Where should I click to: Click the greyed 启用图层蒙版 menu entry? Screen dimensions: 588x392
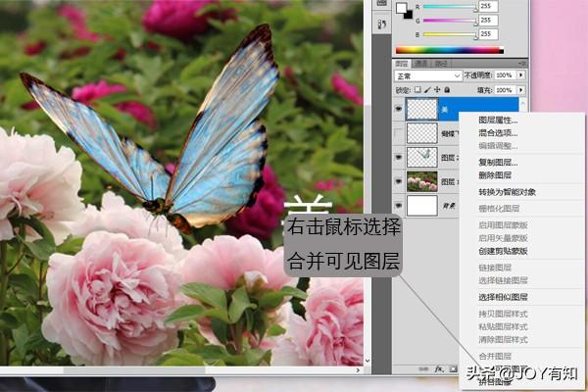(503, 225)
